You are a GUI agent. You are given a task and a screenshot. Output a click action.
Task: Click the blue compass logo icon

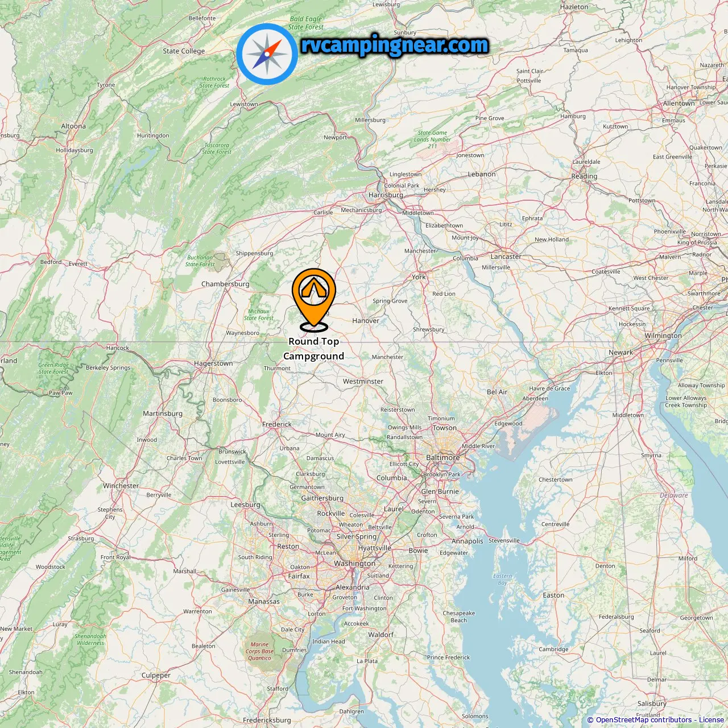coord(267,54)
